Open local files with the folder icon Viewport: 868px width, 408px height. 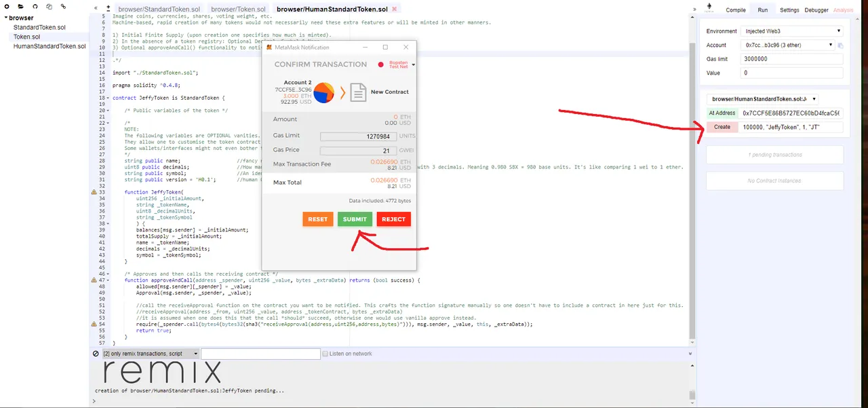click(x=20, y=6)
